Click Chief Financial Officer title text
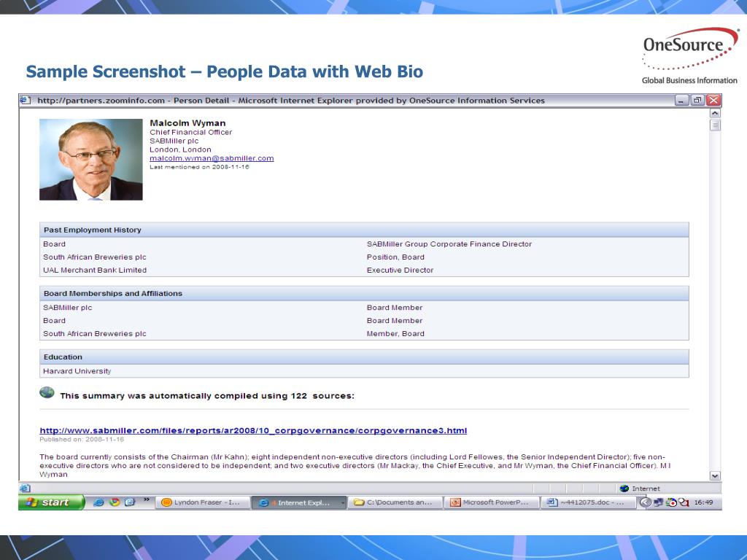Screen dimensions: 747x560 click(190, 132)
